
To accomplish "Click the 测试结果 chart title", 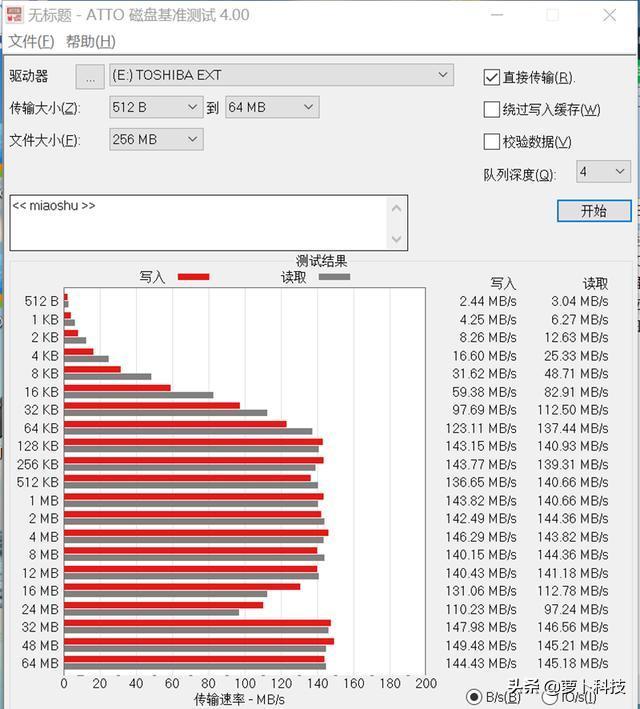I will 322,261.
